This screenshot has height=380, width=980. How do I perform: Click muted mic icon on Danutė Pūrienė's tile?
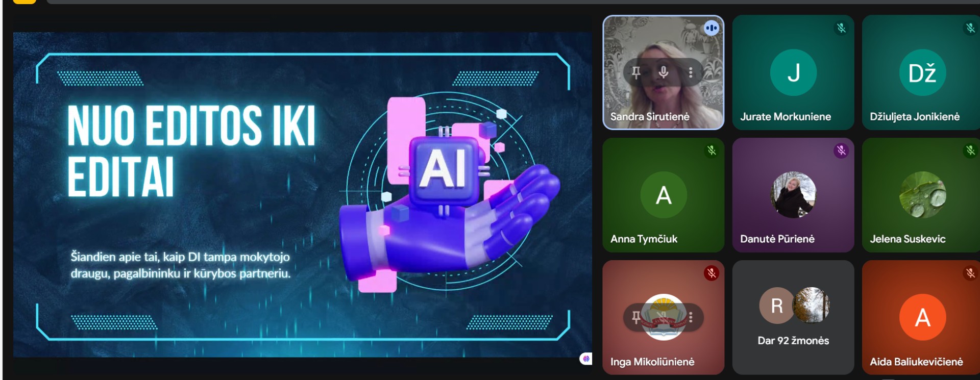[841, 150]
